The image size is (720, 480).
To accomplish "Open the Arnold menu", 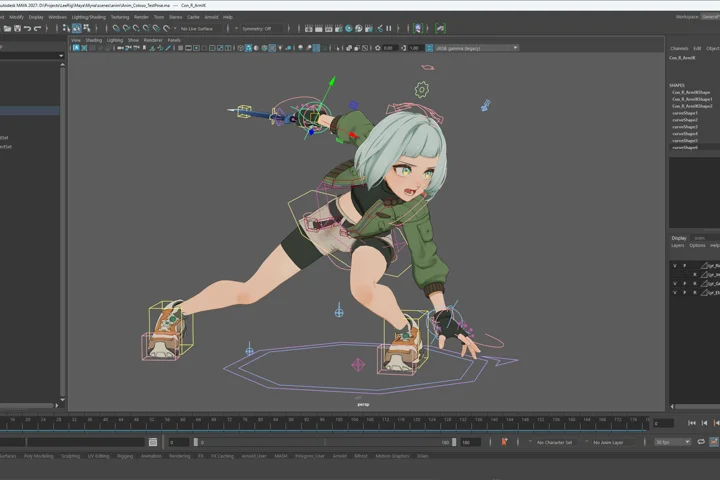I will pos(211,17).
